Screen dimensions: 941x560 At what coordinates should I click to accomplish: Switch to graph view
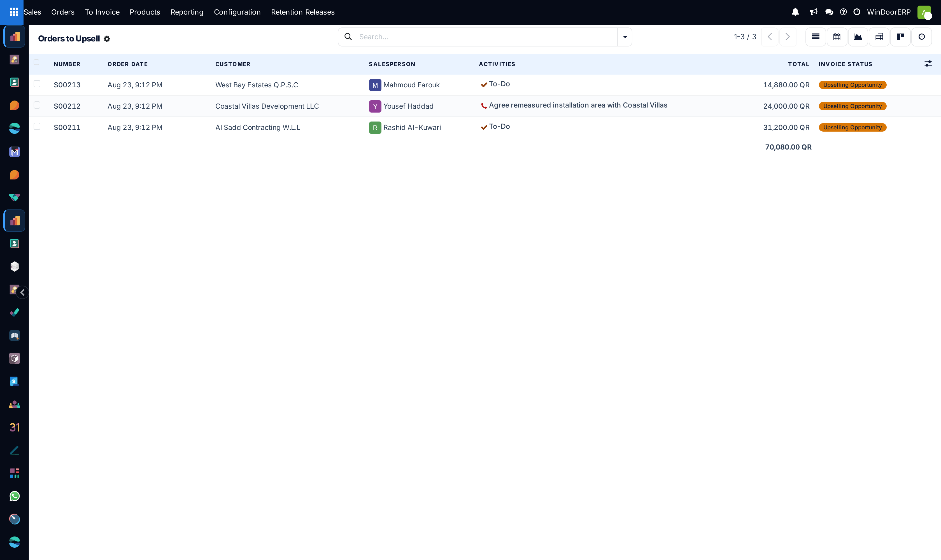[x=858, y=37]
